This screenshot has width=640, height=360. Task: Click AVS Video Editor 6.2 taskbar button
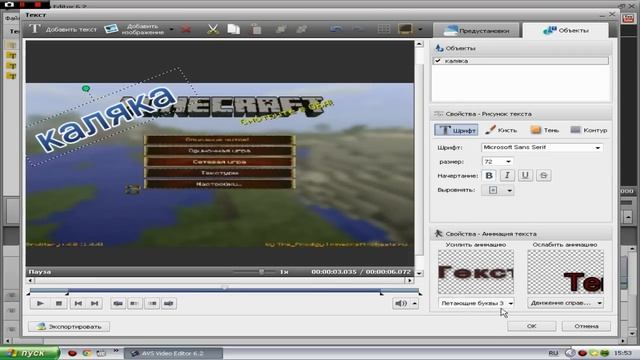click(x=173, y=353)
